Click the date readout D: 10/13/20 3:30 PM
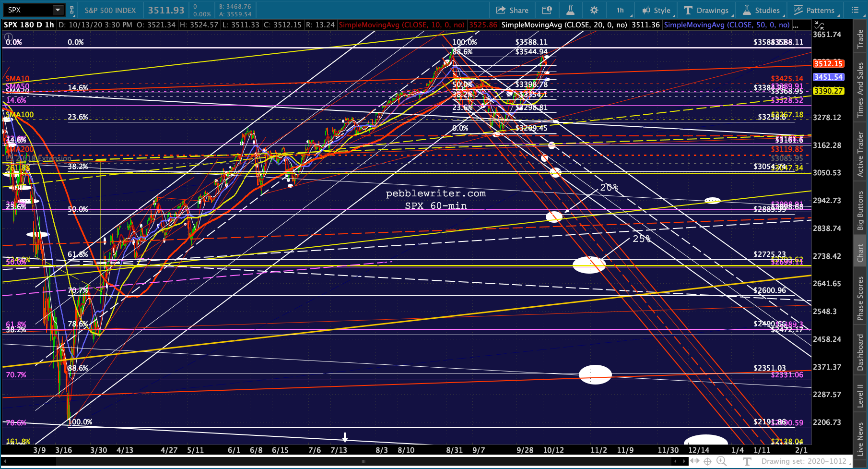This screenshot has width=868, height=469. point(95,25)
